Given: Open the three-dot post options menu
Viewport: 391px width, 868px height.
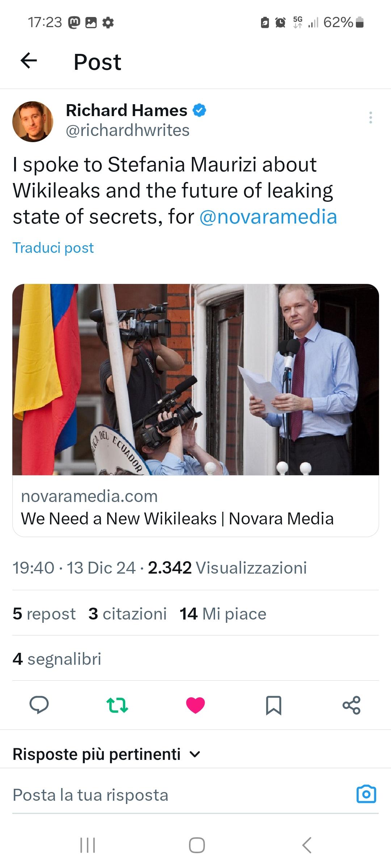Looking at the screenshot, I should point(370,118).
